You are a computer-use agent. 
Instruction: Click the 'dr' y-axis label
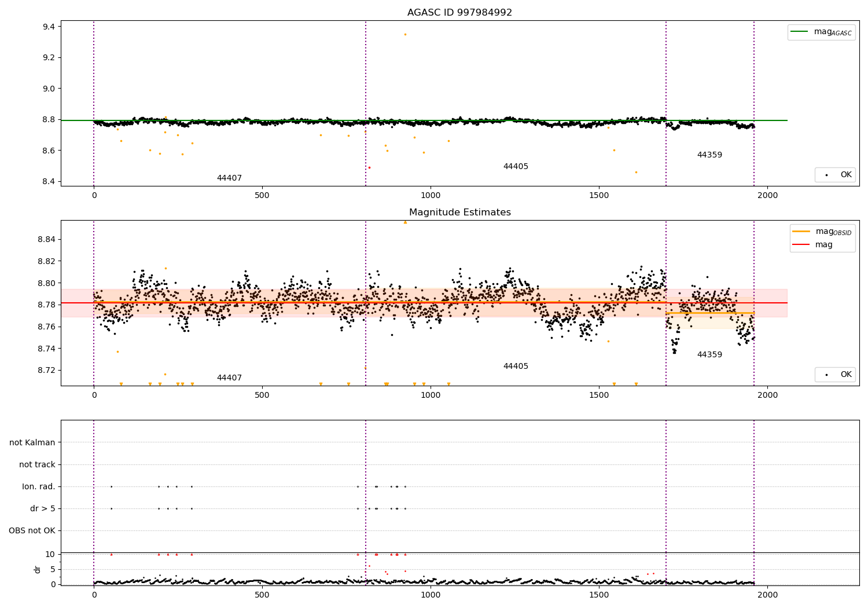(37, 569)
